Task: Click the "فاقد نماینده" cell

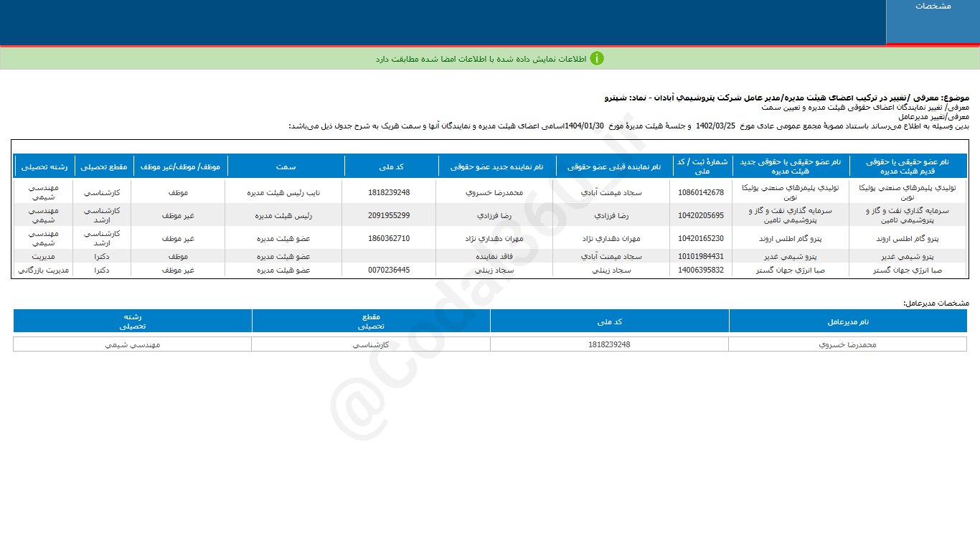Action: 494,256
